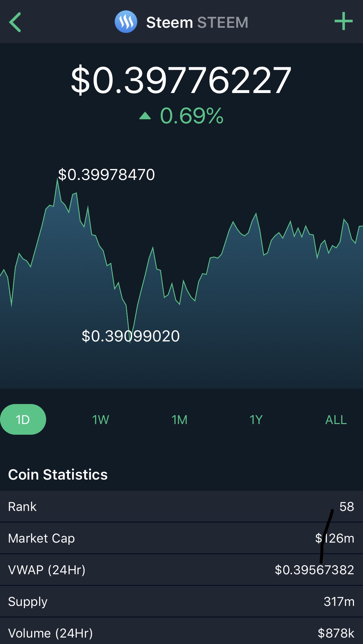This screenshot has height=644, width=363.
Task: Tap the green plus icon
Action: [343, 22]
